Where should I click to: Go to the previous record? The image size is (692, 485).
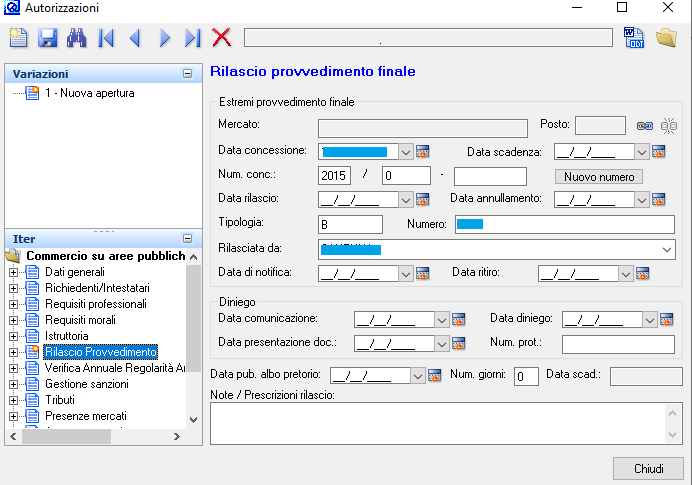[x=135, y=38]
